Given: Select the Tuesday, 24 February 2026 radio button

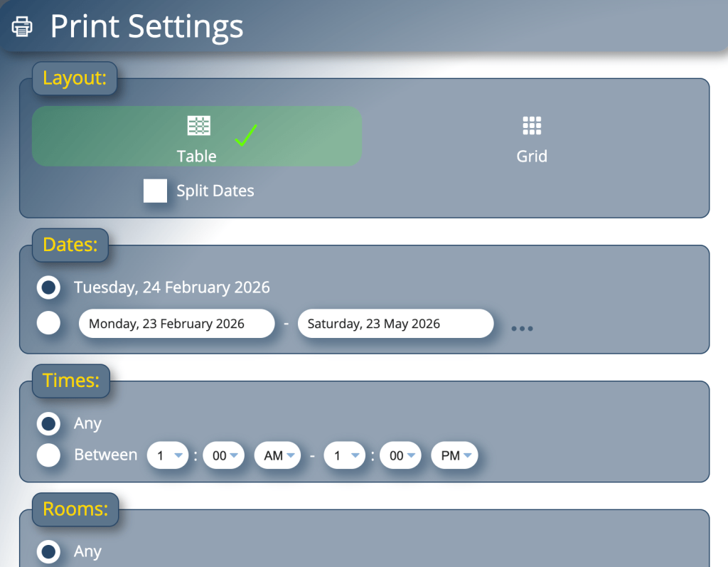Looking at the screenshot, I should (48, 287).
